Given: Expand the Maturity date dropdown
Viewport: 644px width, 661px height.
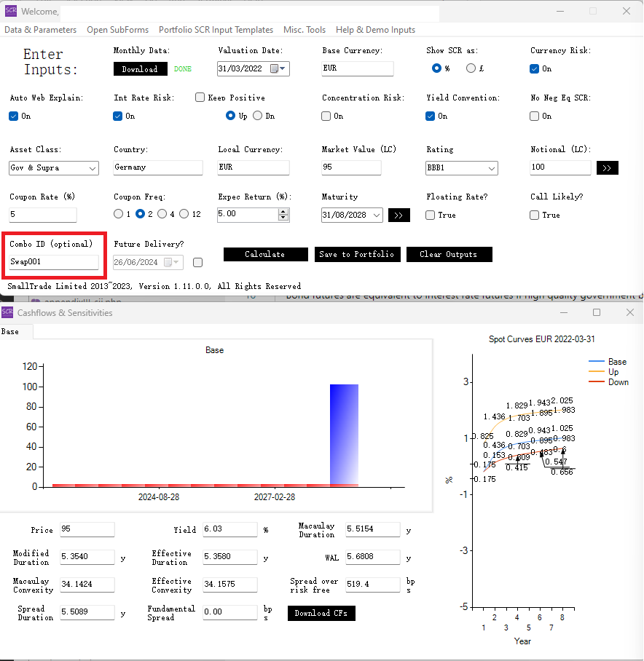Looking at the screenshot, I should [x=376, y=215].
